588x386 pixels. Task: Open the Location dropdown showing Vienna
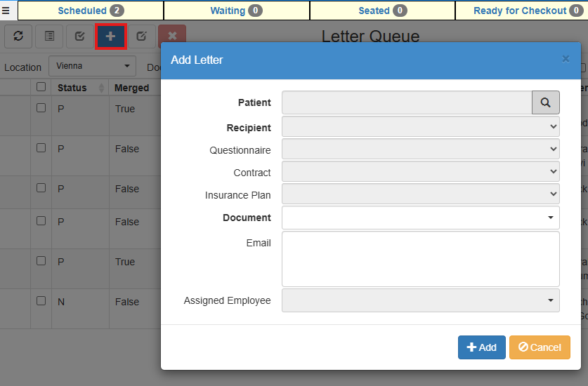point(92,66)
